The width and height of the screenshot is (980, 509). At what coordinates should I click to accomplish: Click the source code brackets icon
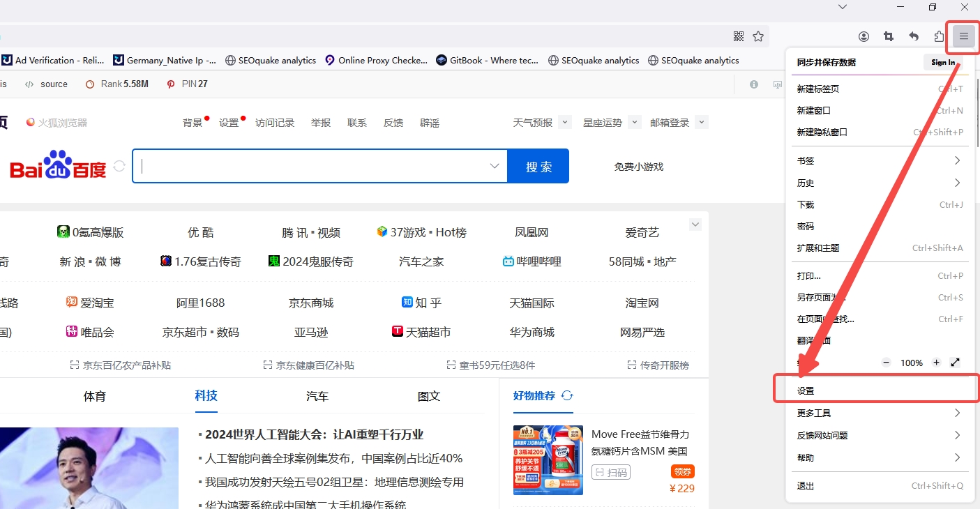pos(29,84)
